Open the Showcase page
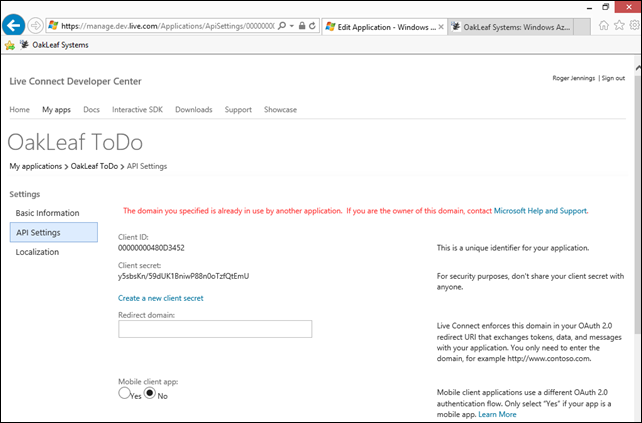642x423 pixels. (280, 110)
